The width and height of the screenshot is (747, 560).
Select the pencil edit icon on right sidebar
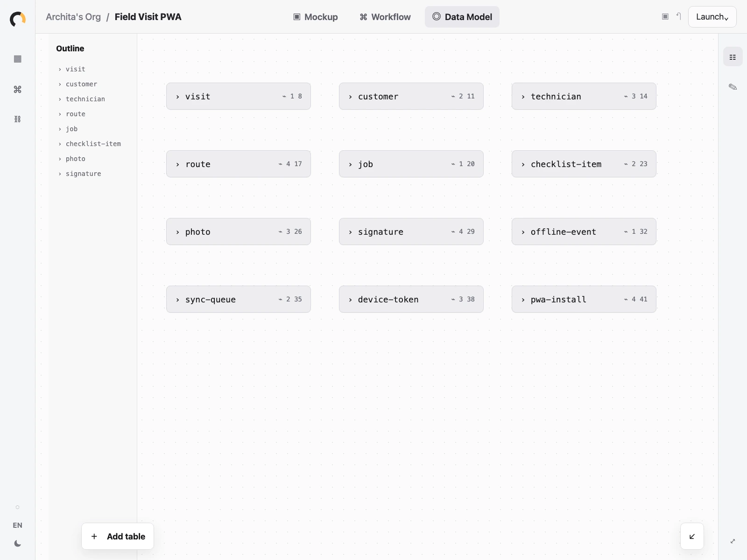tap(733, 87)
